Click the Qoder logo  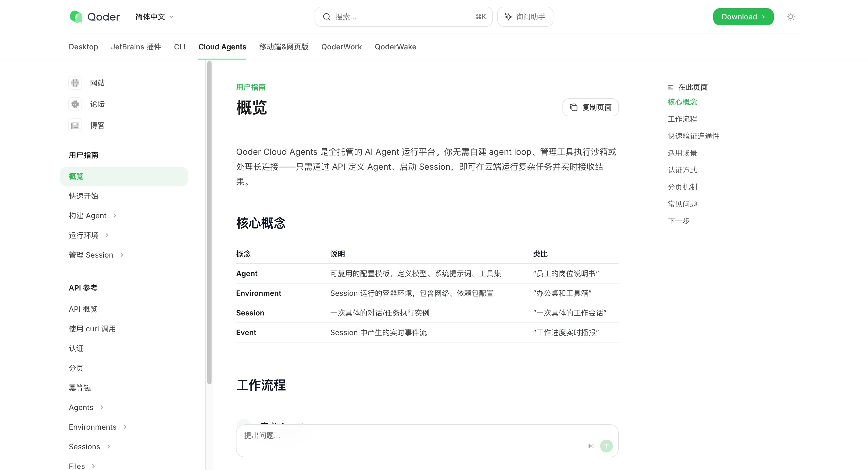pos(95,16)
